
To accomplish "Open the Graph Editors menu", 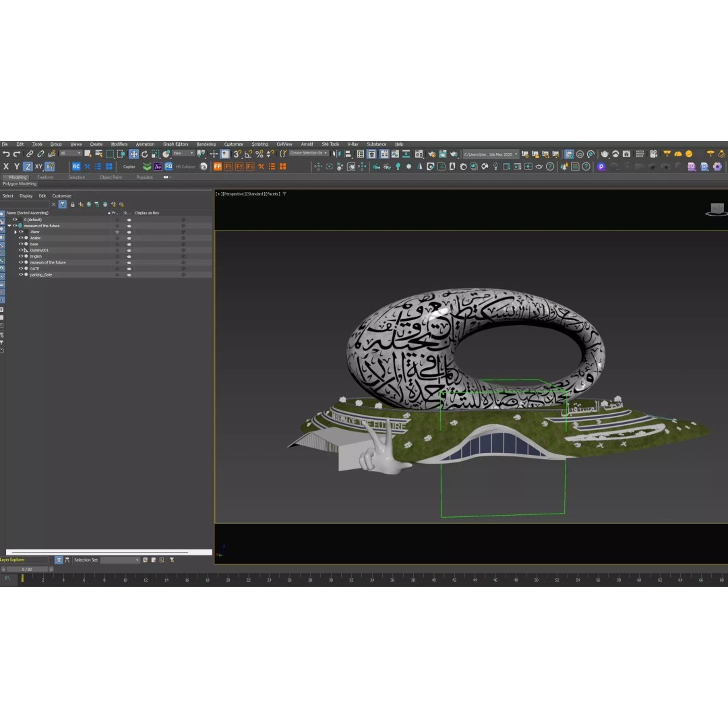I will tap(175, 144).
